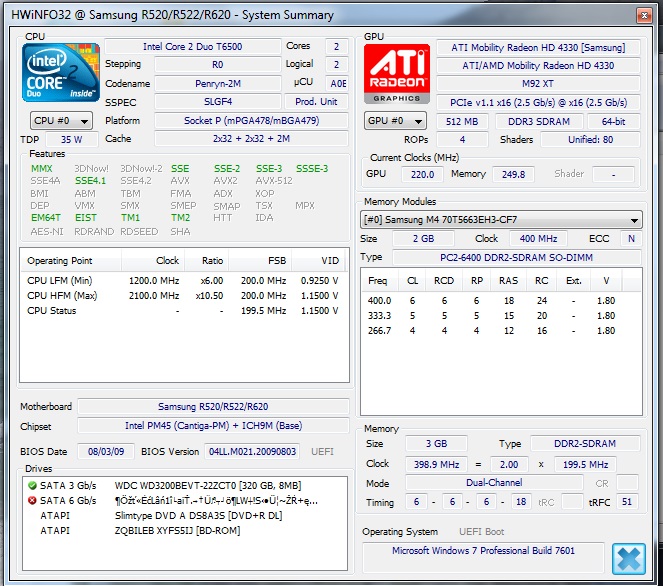
Task: Click the Samsung R520/R522/R620 motherboard field
Action: pyautogui.click(x=214, y=407)
